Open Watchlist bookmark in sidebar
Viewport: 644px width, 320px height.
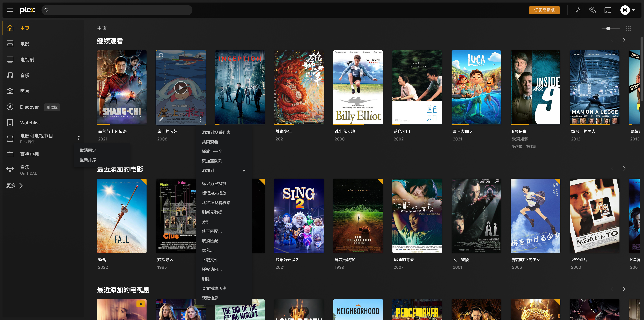[30, 123]
